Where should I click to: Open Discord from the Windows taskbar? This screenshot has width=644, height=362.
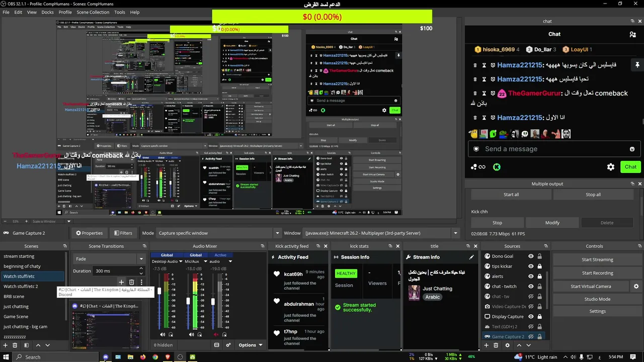(x=106, y=357)
